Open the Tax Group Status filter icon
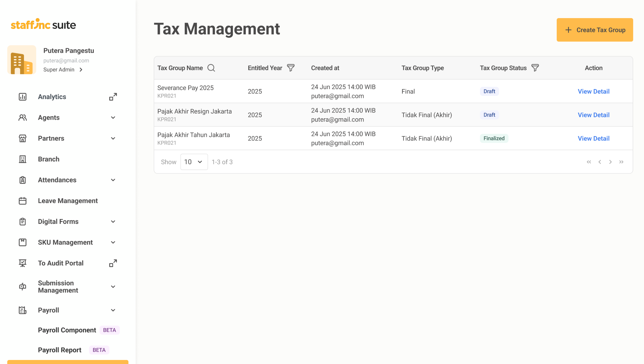Image resolution: width=644 pixels, height=364 pixels. [535, 68]
